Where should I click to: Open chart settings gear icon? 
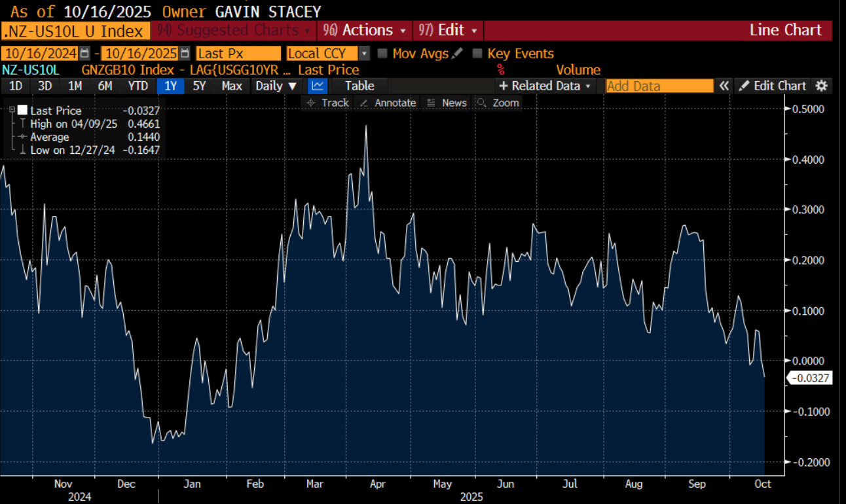coord(822,86)
